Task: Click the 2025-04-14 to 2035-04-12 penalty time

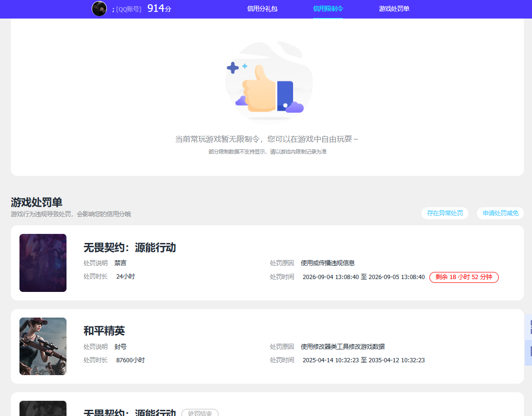Action: [364, 360]
